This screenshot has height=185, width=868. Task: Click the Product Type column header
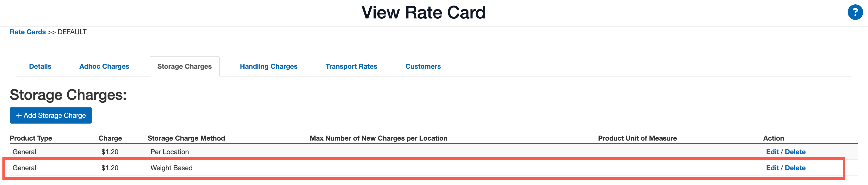click(x=31, y=138)
